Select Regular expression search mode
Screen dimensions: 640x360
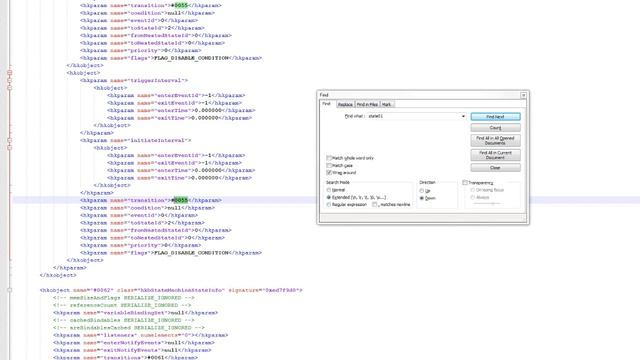click(329, 204)
